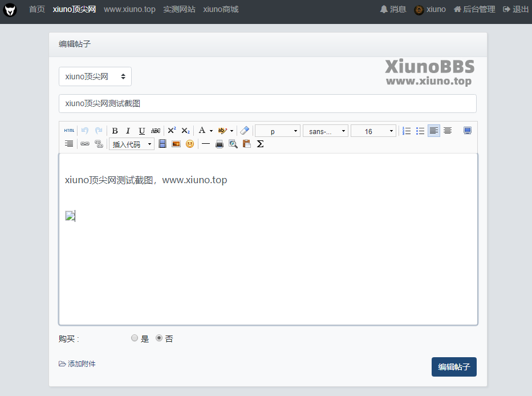Insert a hyperlink
The height and width of the screenshot is (396, 532).
tap(85, 144)
